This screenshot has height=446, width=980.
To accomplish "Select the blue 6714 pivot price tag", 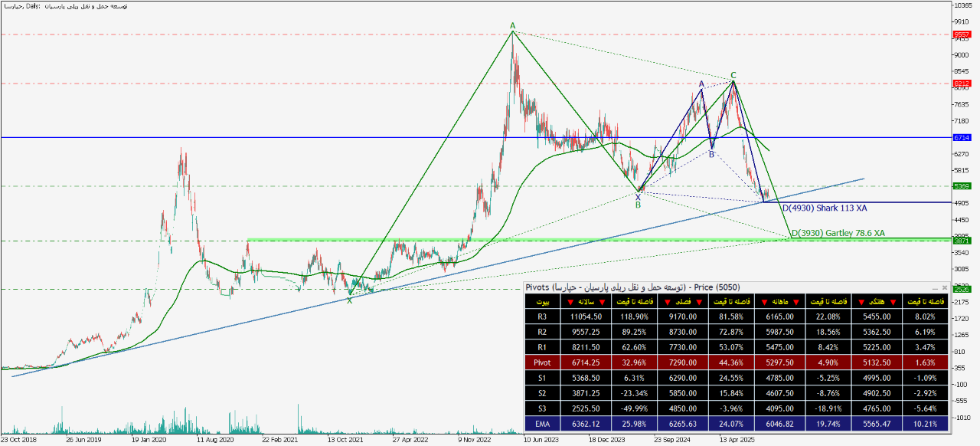I will coord(962,138).
